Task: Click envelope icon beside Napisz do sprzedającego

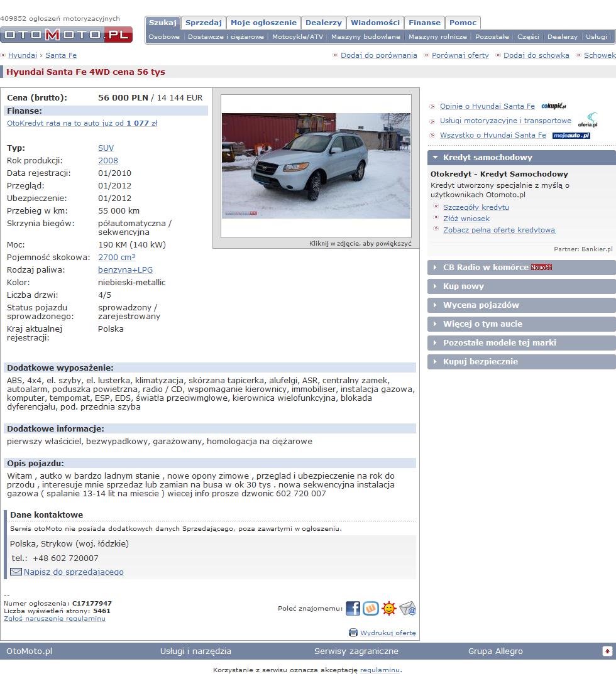Action: pos(16,572)
